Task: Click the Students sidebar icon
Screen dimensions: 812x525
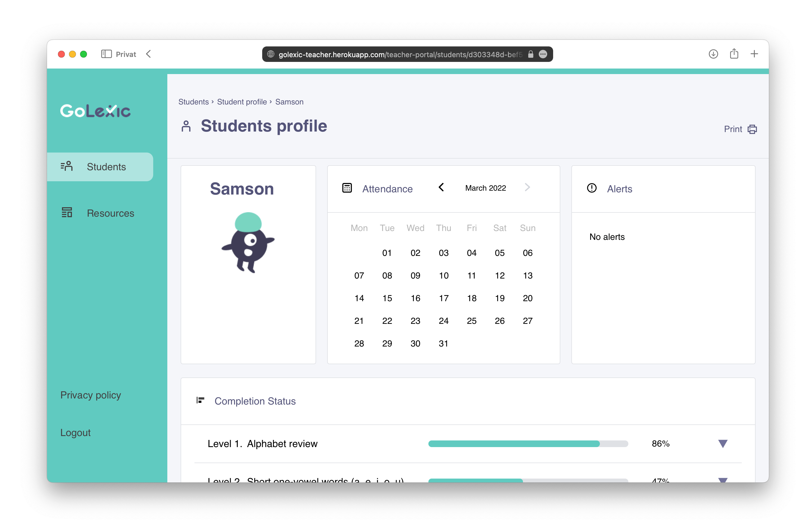Action: (66, 167)
